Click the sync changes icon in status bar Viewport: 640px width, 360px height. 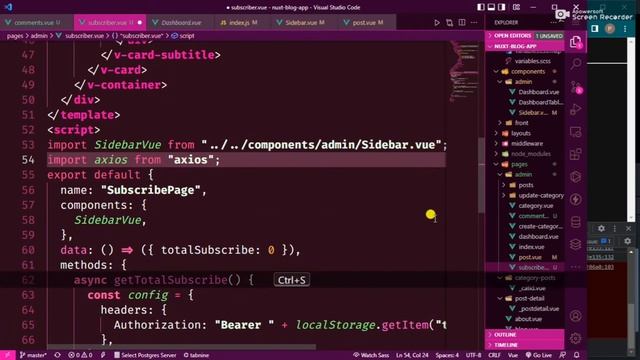(x=58, y=355)
